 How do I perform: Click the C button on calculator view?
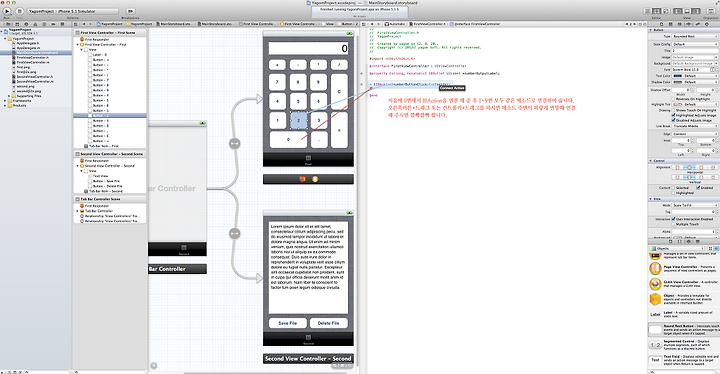click(339, 91)
